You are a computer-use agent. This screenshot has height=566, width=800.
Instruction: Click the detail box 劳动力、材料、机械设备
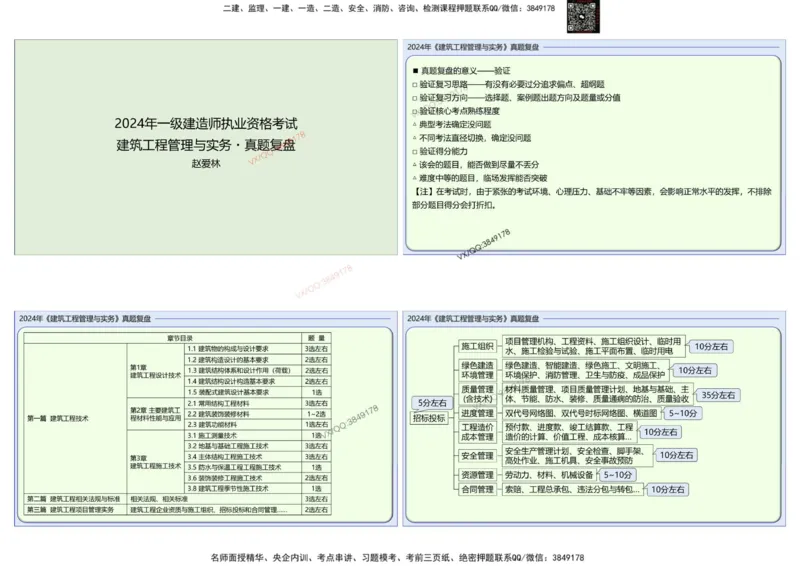[549, 475]
